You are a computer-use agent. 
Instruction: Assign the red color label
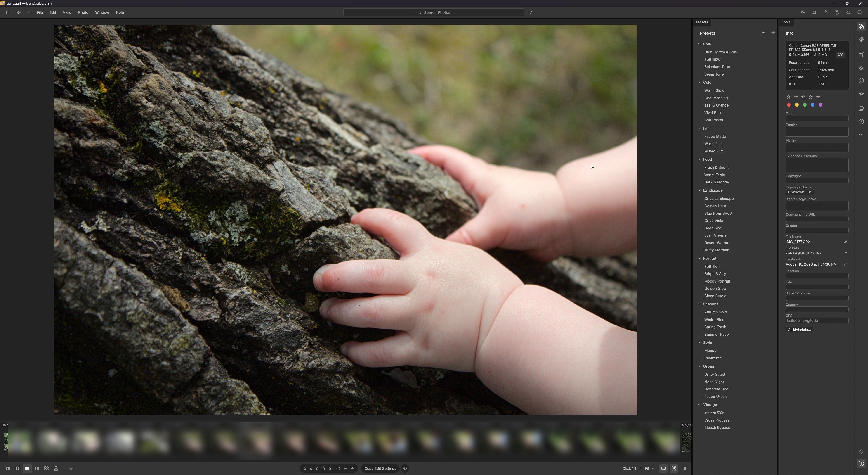(788, 105)
